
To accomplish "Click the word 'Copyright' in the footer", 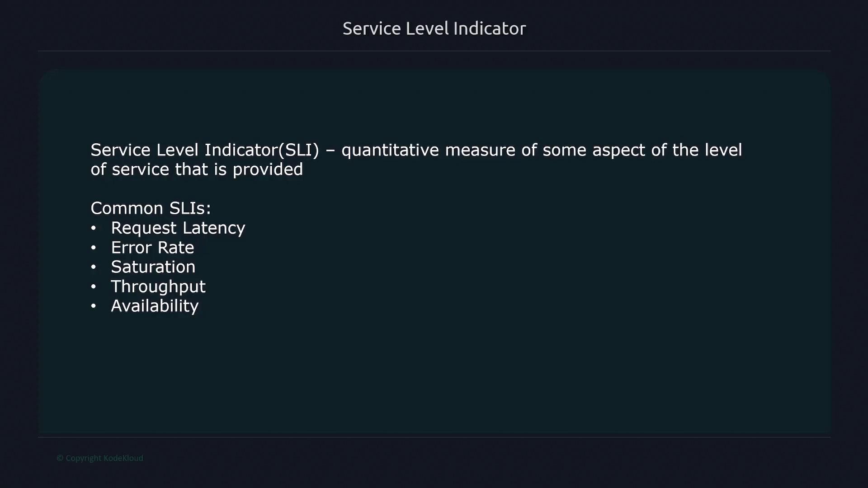I will [x=84, y=458].
